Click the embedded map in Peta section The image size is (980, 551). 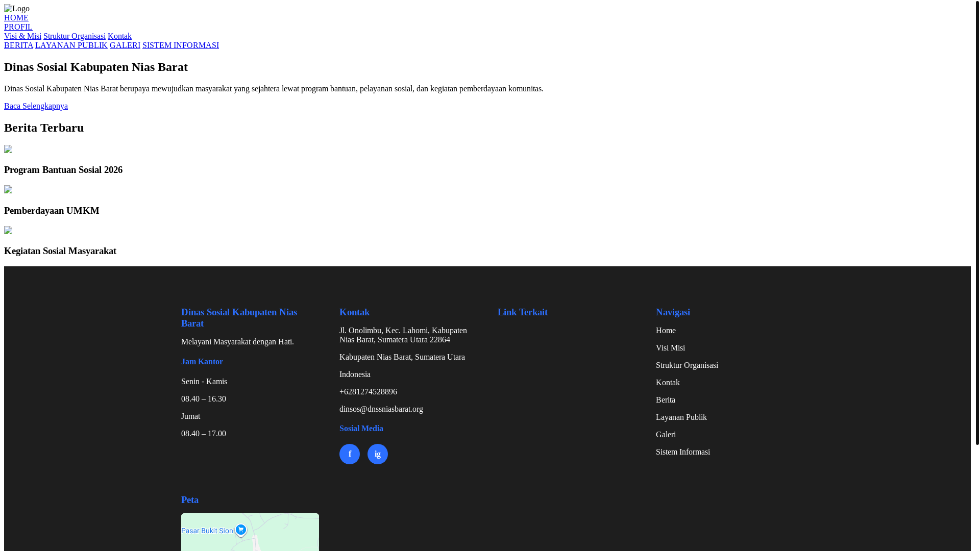250,532
